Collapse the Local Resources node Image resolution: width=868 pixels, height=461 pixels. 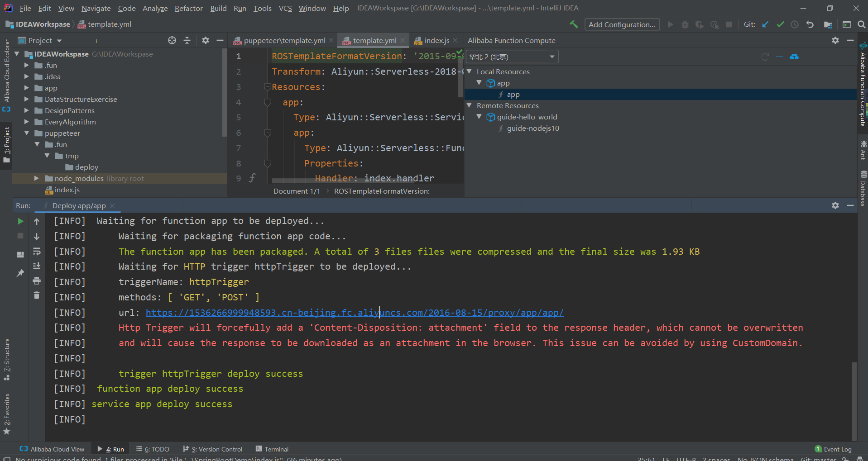point(470,71)
